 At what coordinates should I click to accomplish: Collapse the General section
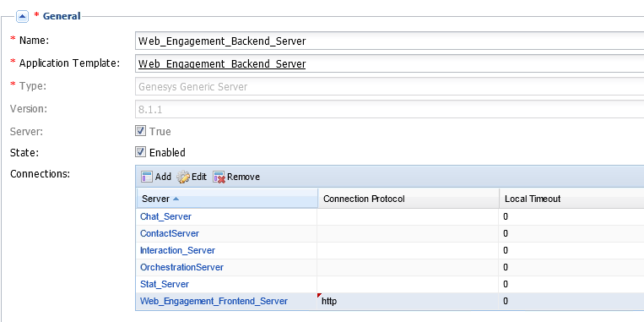tap(22, 16)
